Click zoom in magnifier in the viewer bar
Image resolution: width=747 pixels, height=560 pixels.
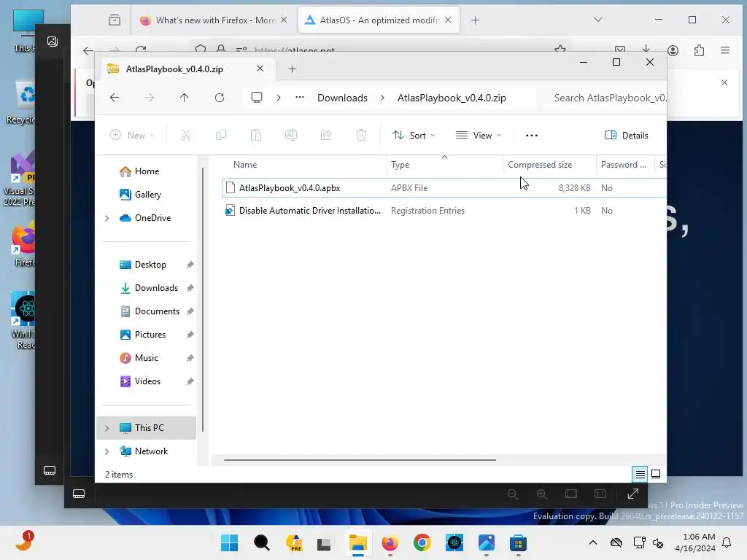(542, 494)
